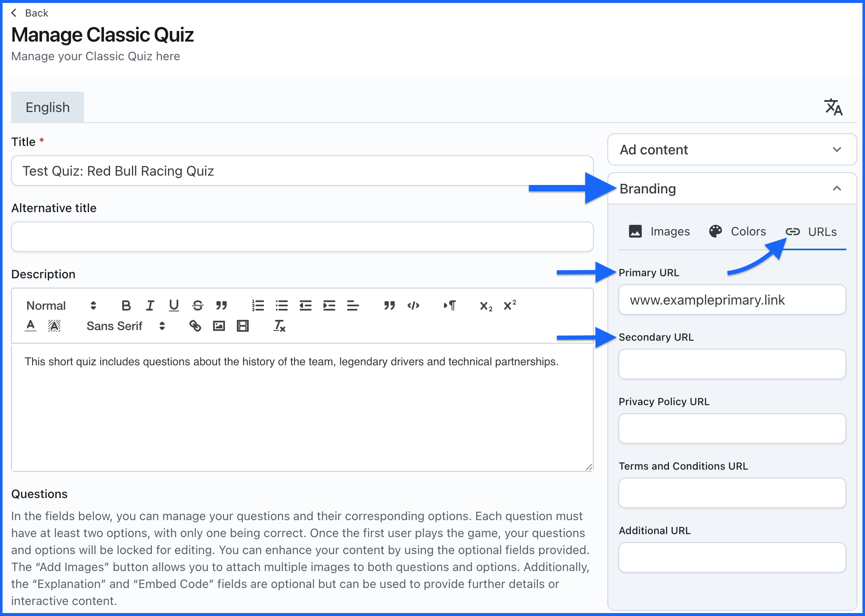This screenshot has height=616, width=865.
Task: Open the Sans Serif font dropdown
Action: coord(125,326)
